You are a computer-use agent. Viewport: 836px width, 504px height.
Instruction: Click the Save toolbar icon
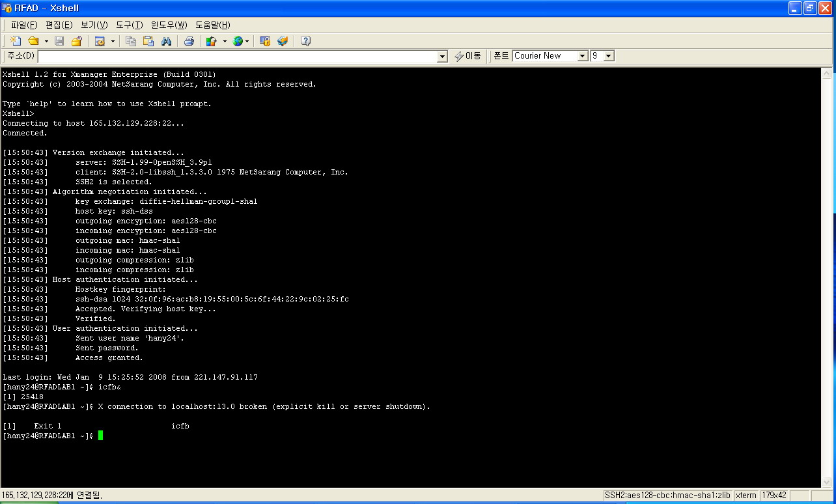click(59, 40)
